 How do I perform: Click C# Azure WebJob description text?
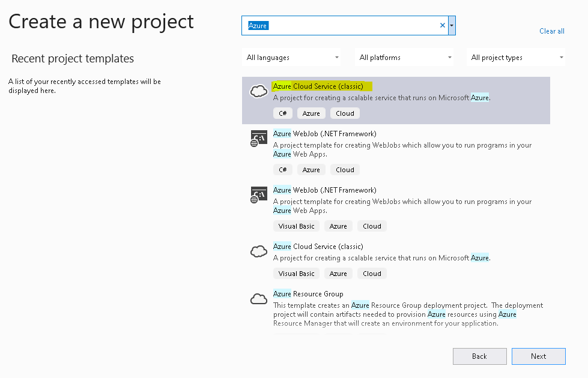[402, 149]
